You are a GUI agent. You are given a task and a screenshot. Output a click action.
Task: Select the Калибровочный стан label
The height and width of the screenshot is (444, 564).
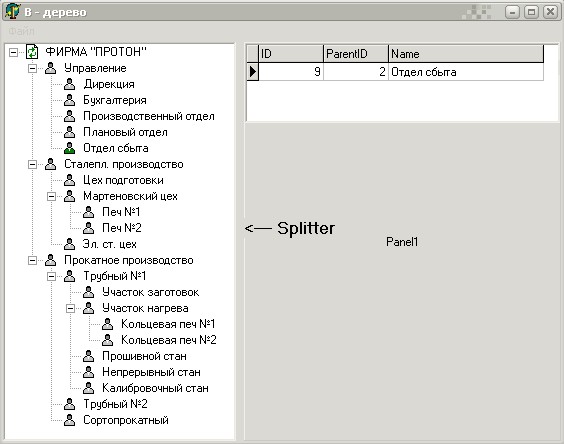pyautogui.click(x=155, y=388)
